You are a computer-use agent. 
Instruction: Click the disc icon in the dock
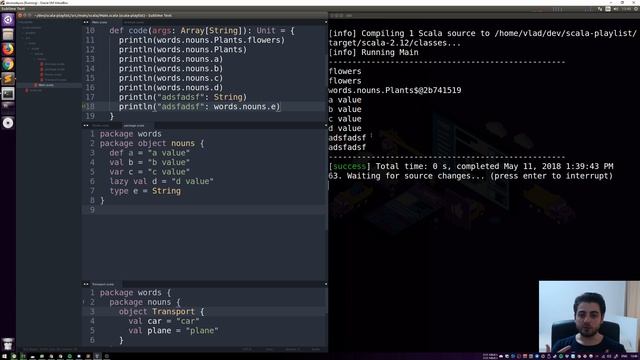8,123
